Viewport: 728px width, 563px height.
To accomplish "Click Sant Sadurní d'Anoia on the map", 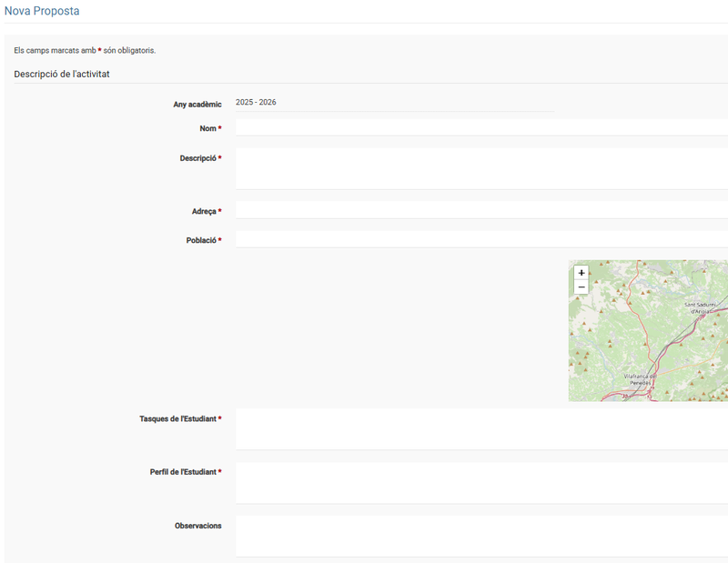I will [703, 307].
